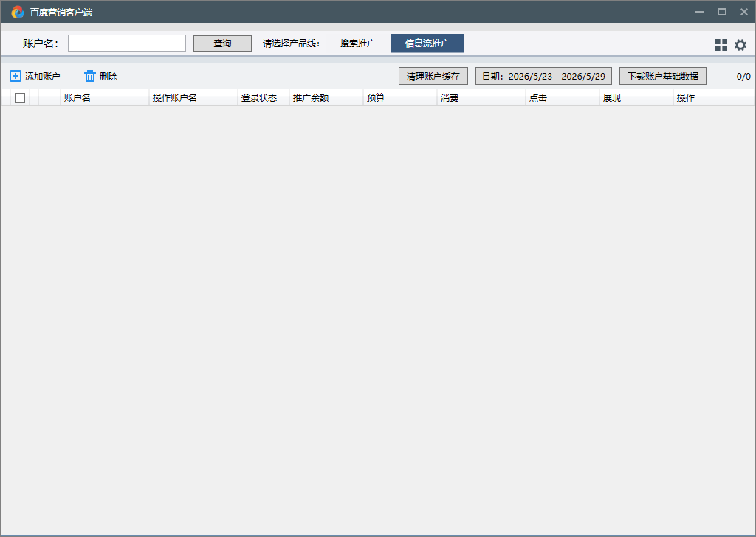The width and height of the screenshot is (756, 537).
Task: Open the settings gear icon
Action: pyautogui.click(x=740, y=45)
